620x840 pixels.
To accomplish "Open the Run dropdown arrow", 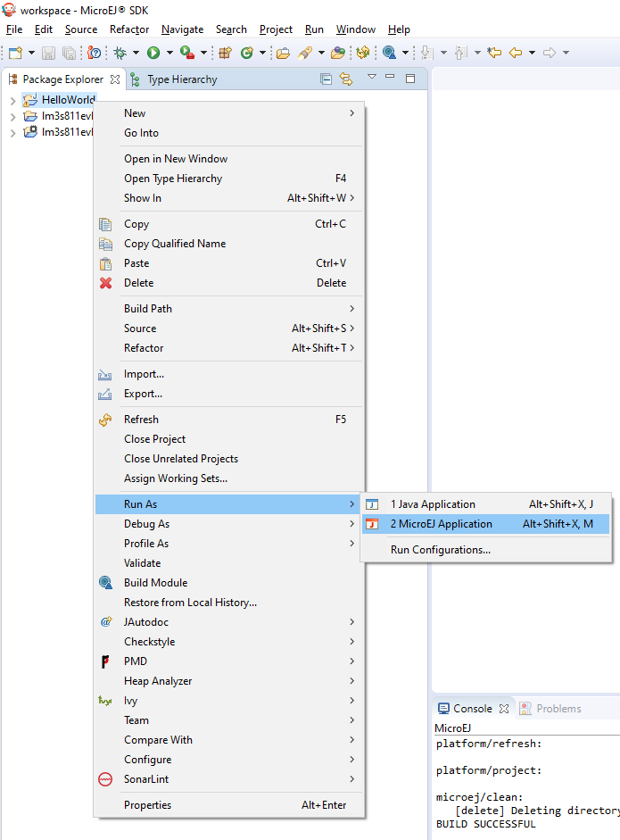I will [x=169, y=53].
